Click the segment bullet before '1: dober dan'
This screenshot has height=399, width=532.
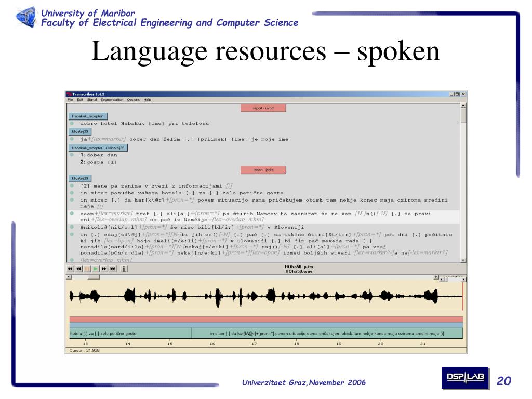[x=72, y=155]
